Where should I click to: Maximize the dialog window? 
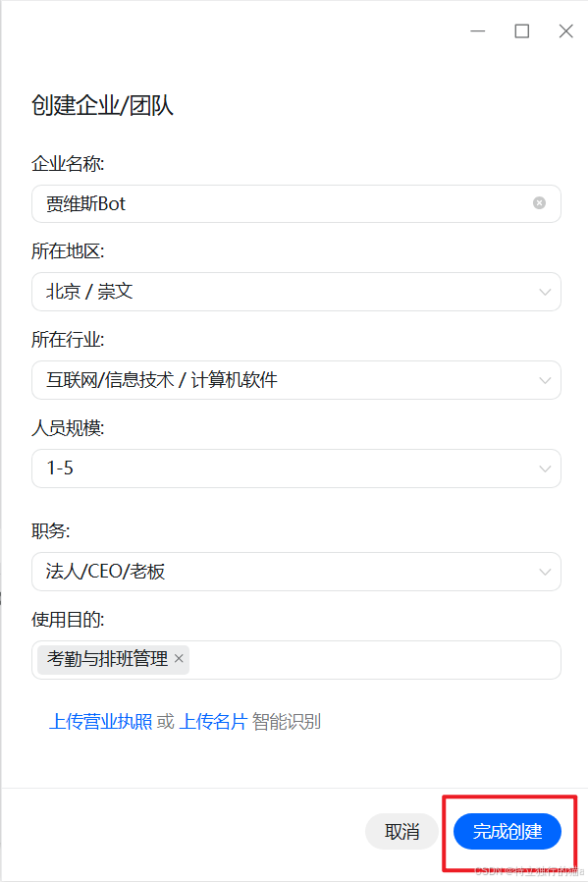pos(521,30)
